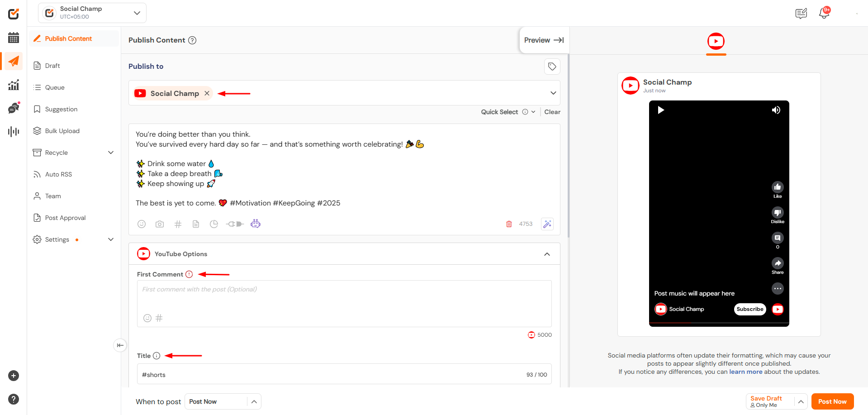Open the help question mark icon
Image resolution: width=868 pixels, height=415 pixels.
click(14, 399)
